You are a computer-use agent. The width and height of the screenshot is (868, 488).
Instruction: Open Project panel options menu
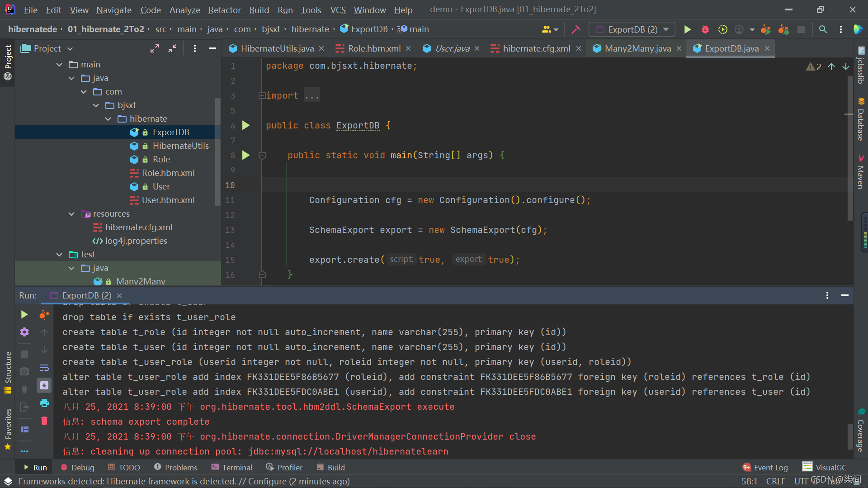tap(195, 48)
